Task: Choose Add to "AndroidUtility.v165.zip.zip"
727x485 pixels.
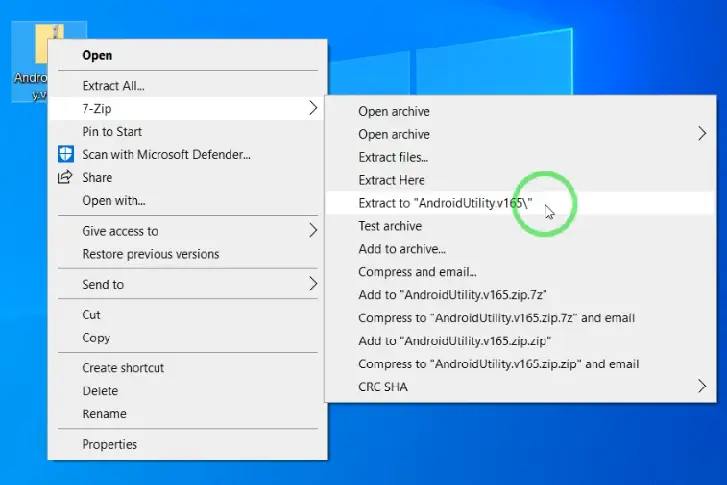Action: coord(521,341)
